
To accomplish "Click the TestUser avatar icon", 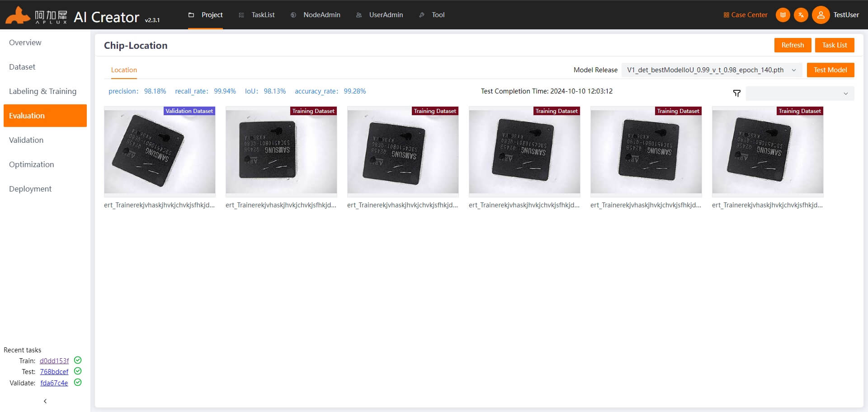I will pos(821,15).
